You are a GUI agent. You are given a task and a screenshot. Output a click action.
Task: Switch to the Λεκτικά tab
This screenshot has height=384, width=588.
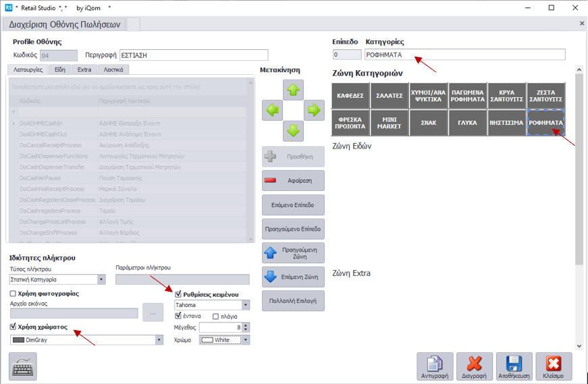113,70
